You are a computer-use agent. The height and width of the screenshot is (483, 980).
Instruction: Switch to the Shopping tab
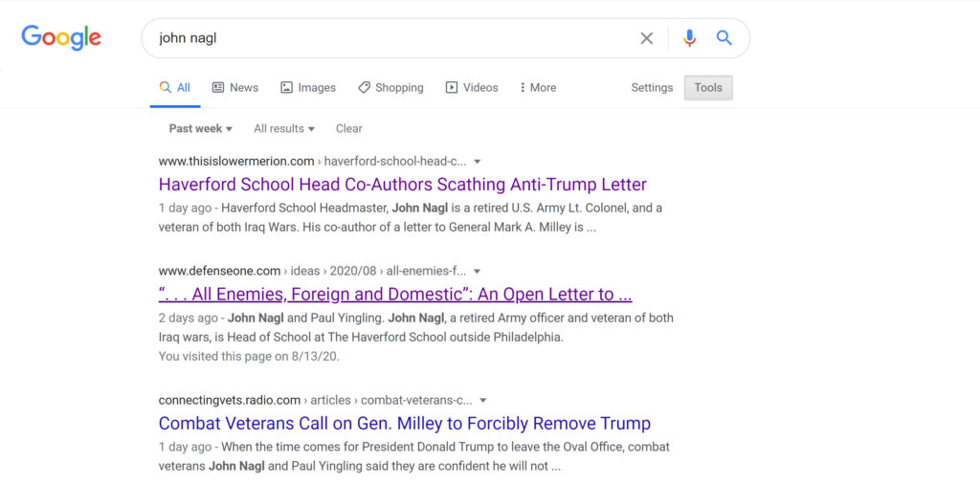pyautogui.click(x=390, y=87)
